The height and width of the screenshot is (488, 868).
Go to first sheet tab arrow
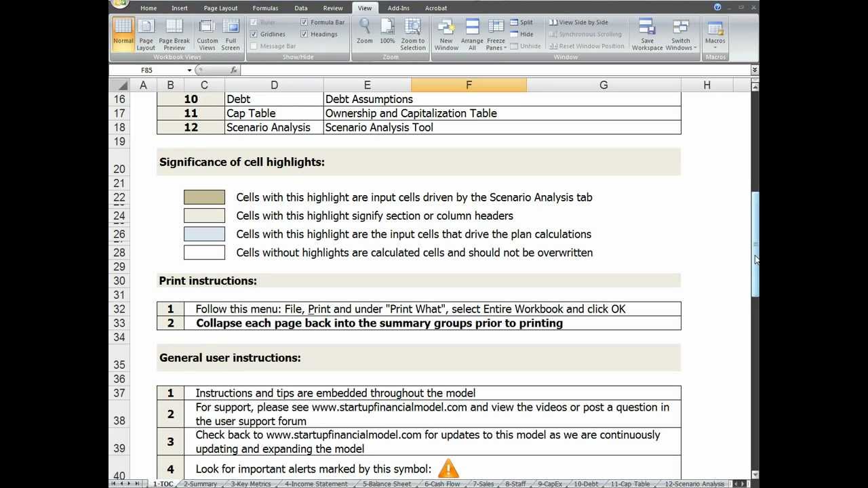114,484
